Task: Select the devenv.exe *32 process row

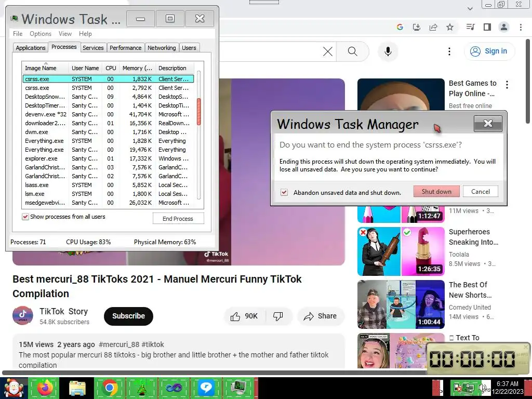Action: 108,114
